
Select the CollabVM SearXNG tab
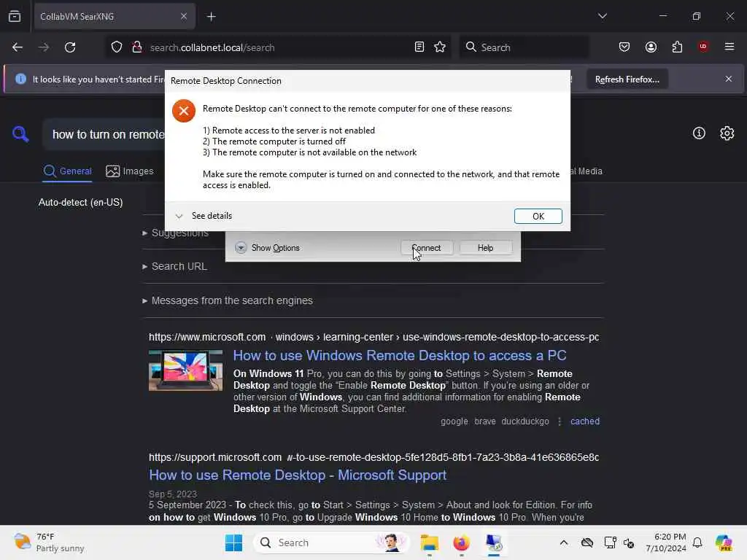[x=113, y=17]
